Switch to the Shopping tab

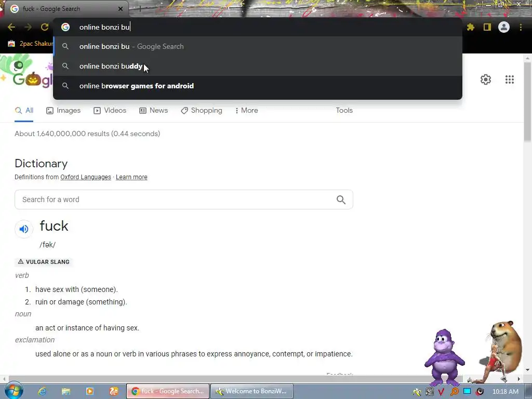[x=202, y=111]
